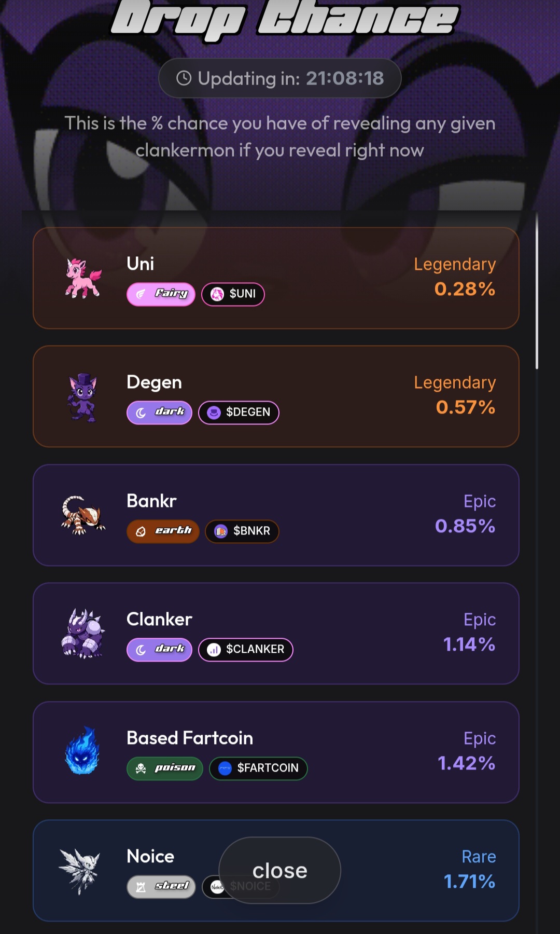Tap the earth type badge on Bankr
The width and height of the screenshot is (560, 934).
(x=163, y=531)
